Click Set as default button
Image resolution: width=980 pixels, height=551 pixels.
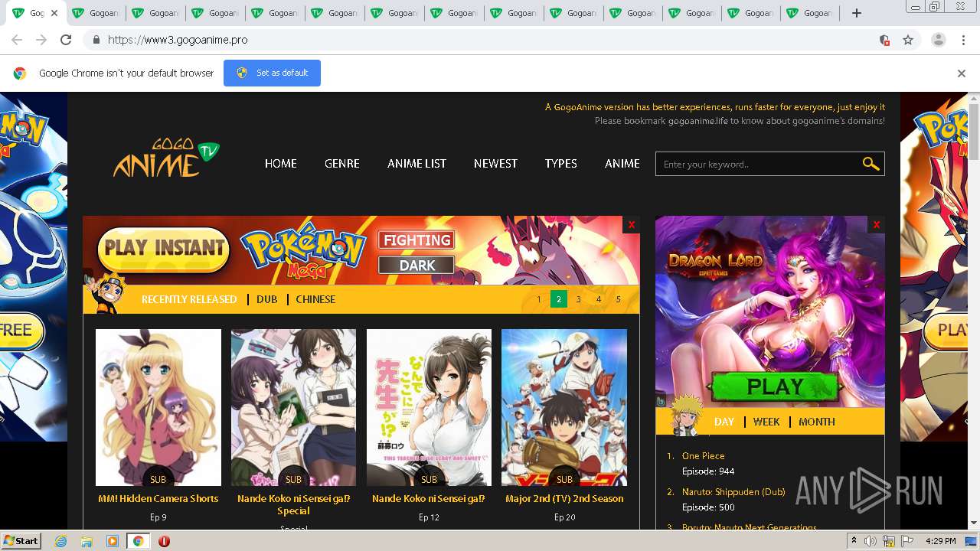[x=272, y=73]
